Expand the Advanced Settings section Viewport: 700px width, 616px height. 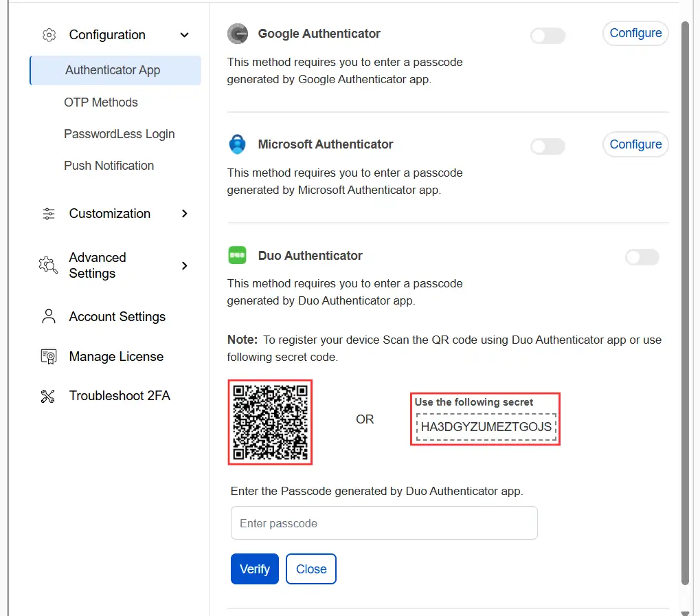pyautogui.click(x=184, y=265)
